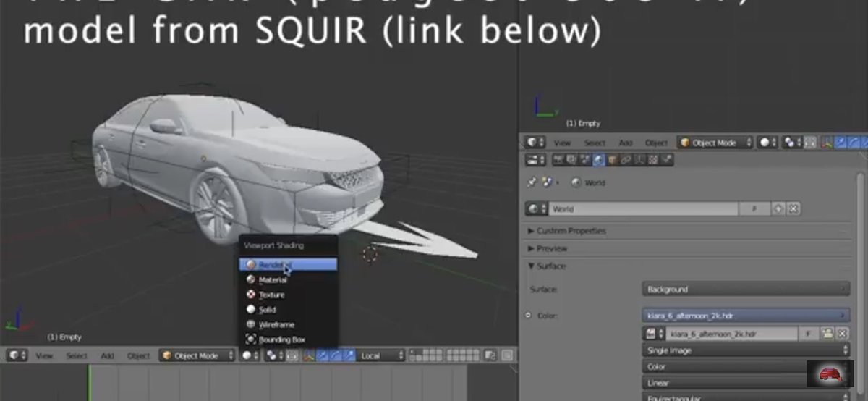Click viewport shading sphere button in left viewport
868x401 pixels.
250,355
